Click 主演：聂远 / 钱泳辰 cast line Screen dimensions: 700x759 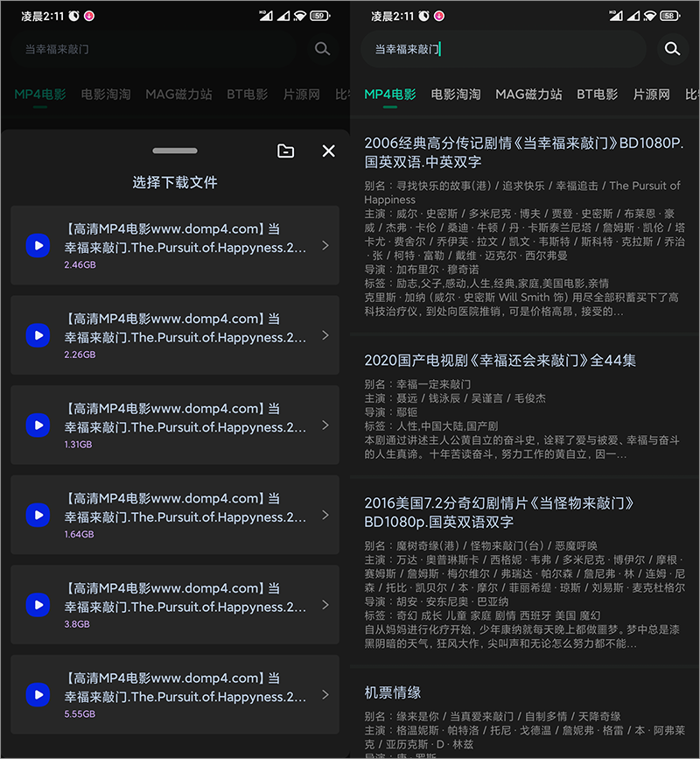(x=455, y=398)
